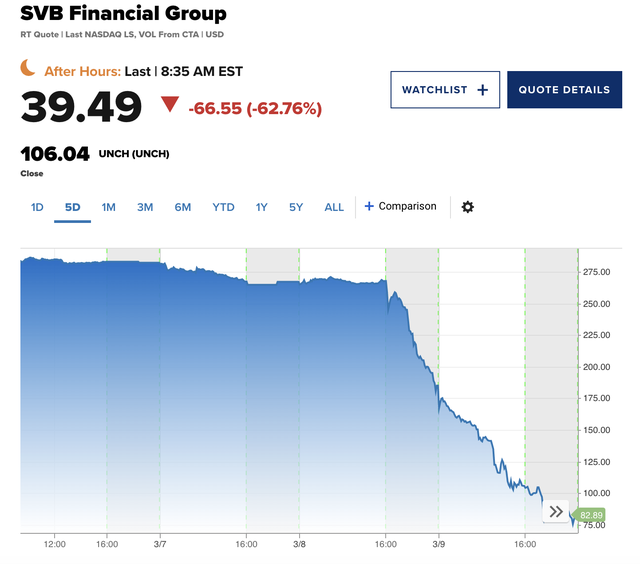Click the plus icon on Watchlist
Viewport: 640px width, 564px height.
point(483,90)
